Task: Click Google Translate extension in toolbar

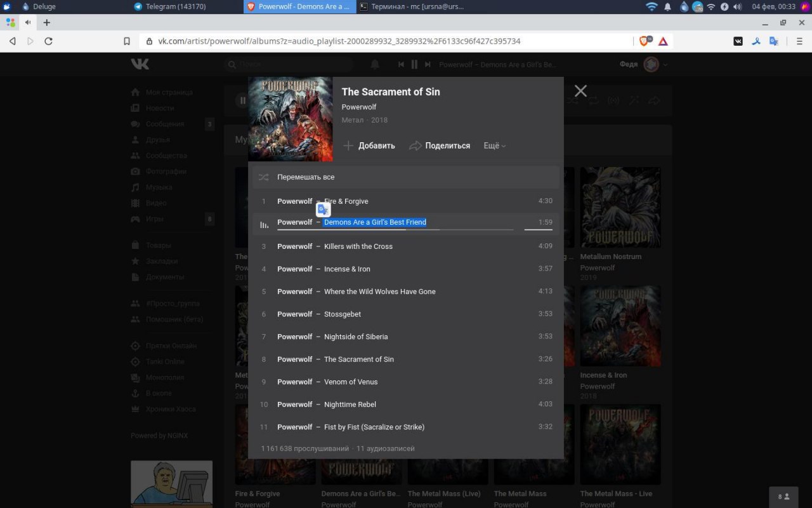Action: coord(773,41)
